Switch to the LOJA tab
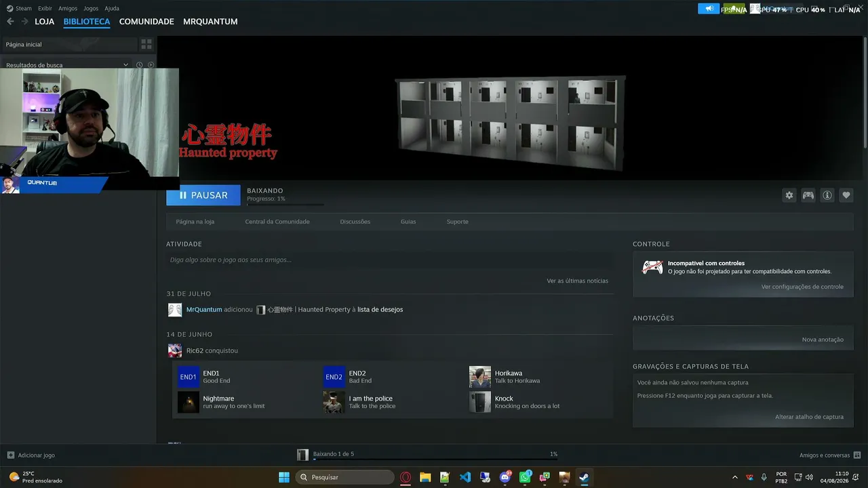The width and height of the screenshot is (868, 488). [45, 22]
